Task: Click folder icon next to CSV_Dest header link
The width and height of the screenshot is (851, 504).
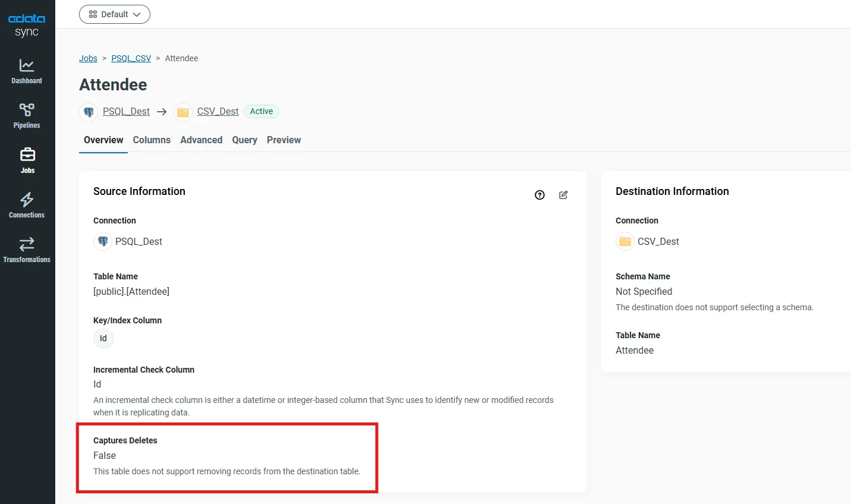Action: point(183,112)
